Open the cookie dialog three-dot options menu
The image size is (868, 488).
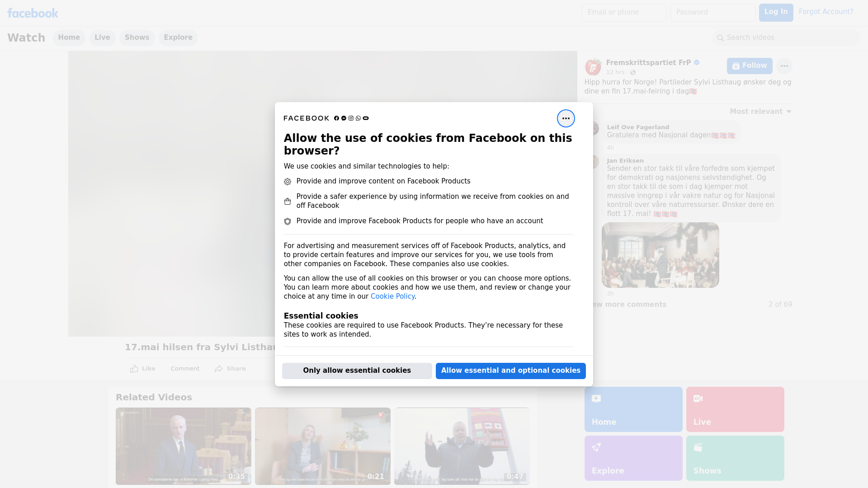tap(566, 118)
